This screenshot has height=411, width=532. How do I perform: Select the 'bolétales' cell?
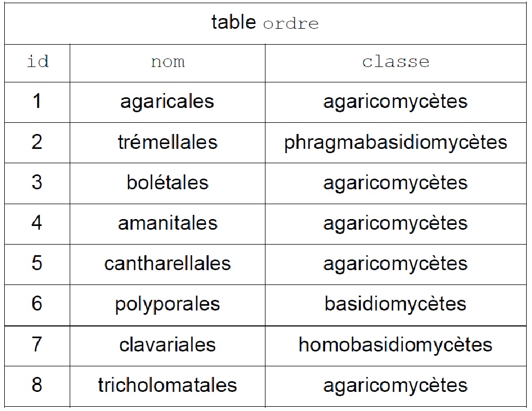[x=168, y=183]
